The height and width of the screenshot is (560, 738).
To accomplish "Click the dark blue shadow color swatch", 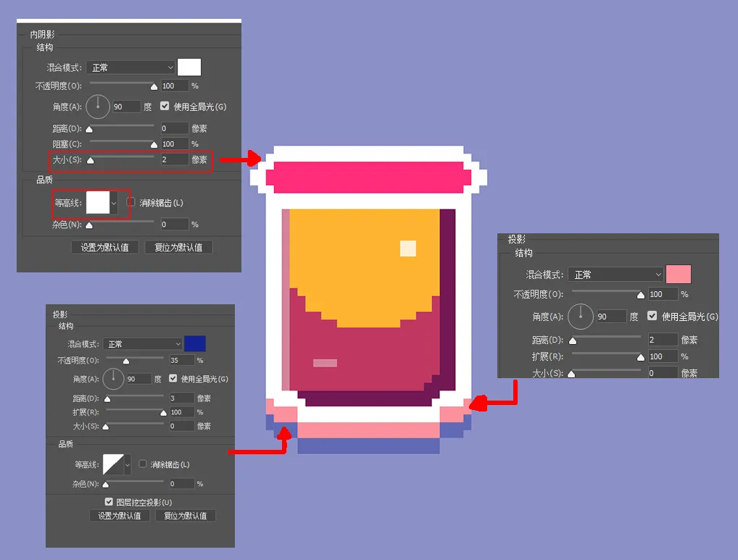I will [x=195, y=343].
